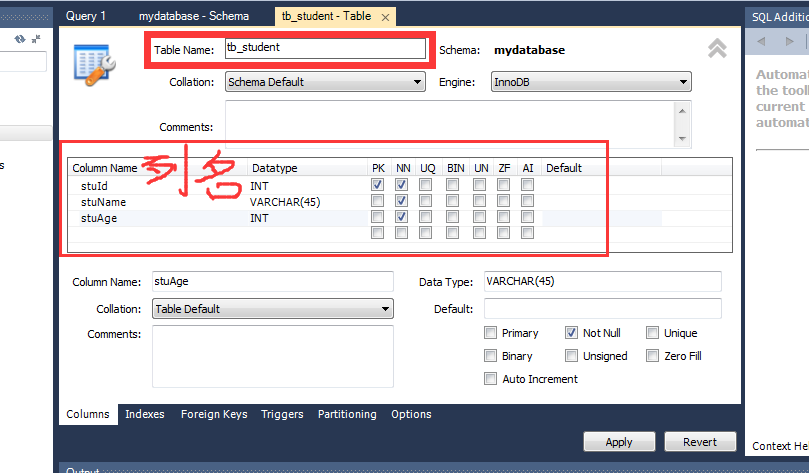Click the column Default value field
Image resolution: width=809 pixels, height=473 pixels.
pyautogui.click(x=603, y=308)
